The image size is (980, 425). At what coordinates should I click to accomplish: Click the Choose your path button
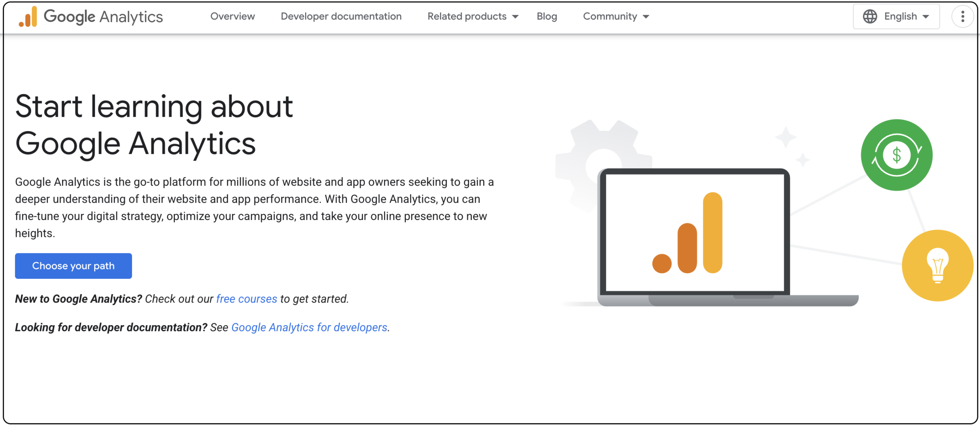tap(73, 266)
